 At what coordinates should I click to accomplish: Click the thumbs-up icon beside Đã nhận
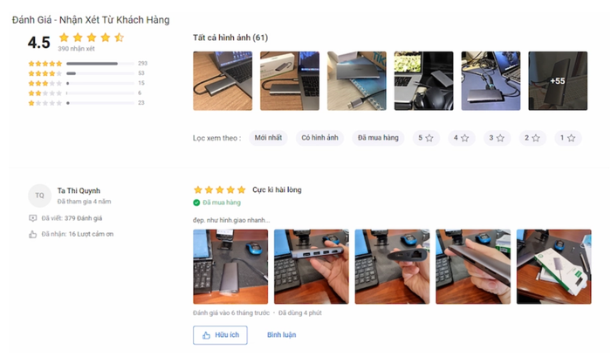pos(33,234)
